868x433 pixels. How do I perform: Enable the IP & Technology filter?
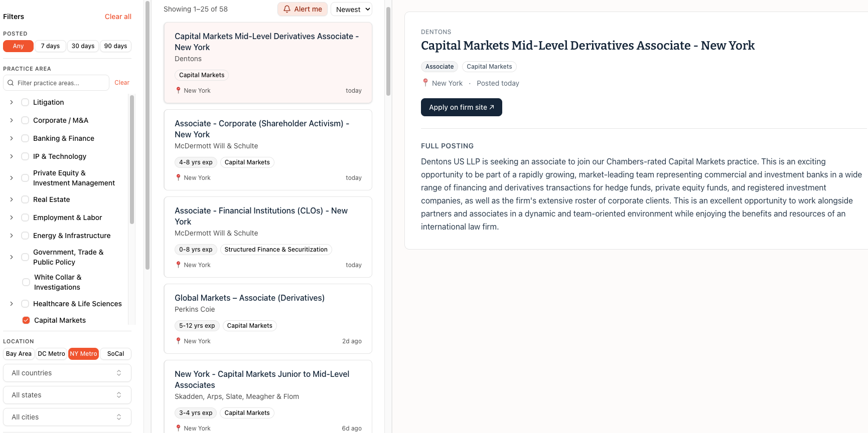point(25,156)
